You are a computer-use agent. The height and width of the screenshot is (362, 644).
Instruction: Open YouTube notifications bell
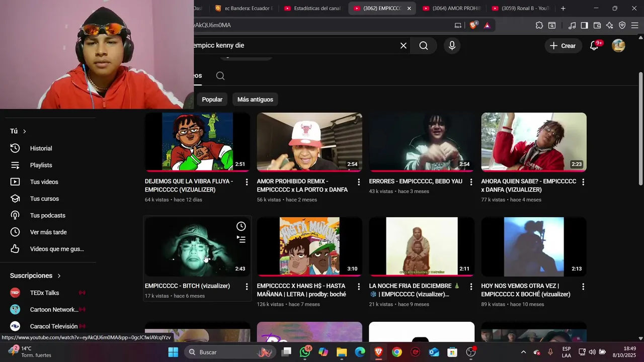tap(594, 46)
